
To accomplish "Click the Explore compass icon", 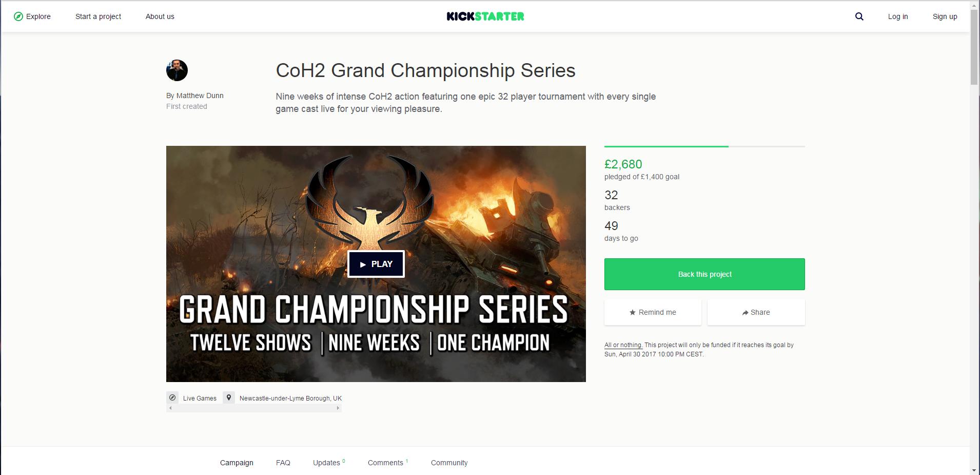I will point(18,16).
